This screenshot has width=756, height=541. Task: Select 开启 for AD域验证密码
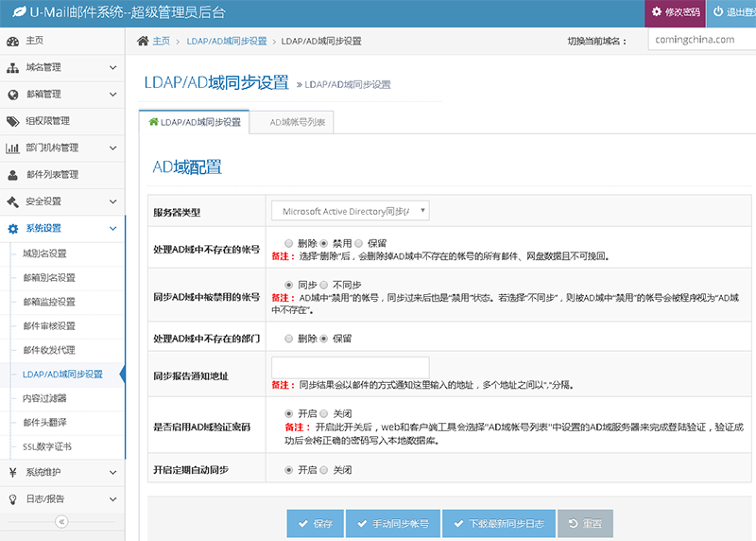pos(289,413)
